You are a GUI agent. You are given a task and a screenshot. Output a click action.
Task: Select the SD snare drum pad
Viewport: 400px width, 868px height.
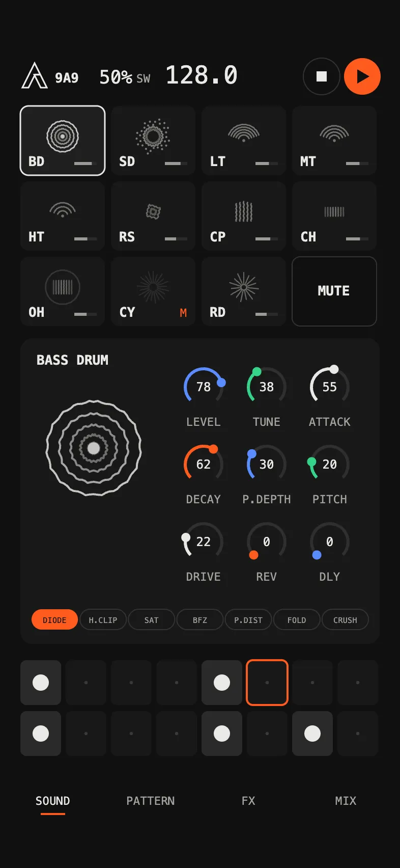pyautogui.click(x=153, y=141)
